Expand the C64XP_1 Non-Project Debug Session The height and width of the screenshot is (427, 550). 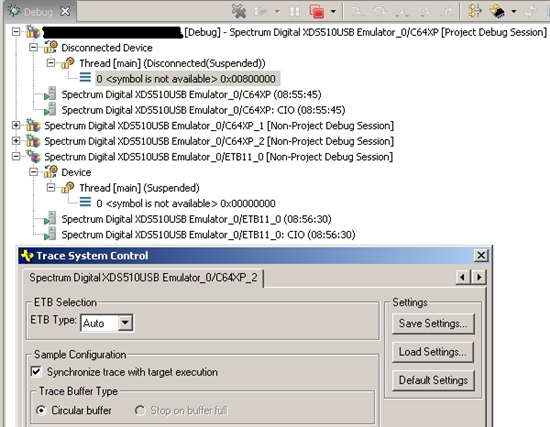(x=16, y=125)
